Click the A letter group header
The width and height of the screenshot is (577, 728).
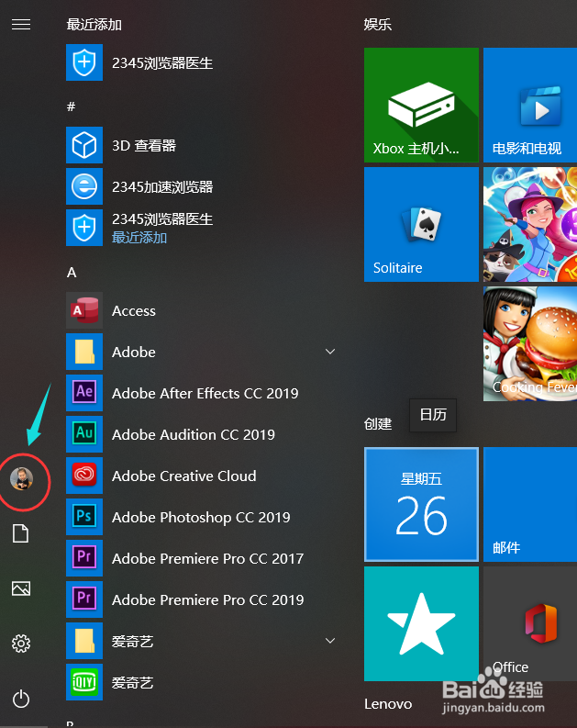pos(72,272)
